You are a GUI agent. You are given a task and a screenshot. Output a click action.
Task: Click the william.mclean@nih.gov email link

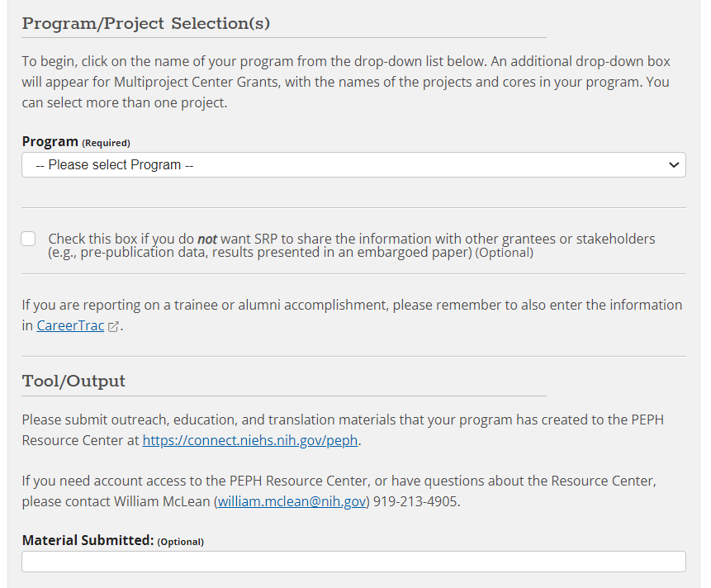tap(292, 501)
